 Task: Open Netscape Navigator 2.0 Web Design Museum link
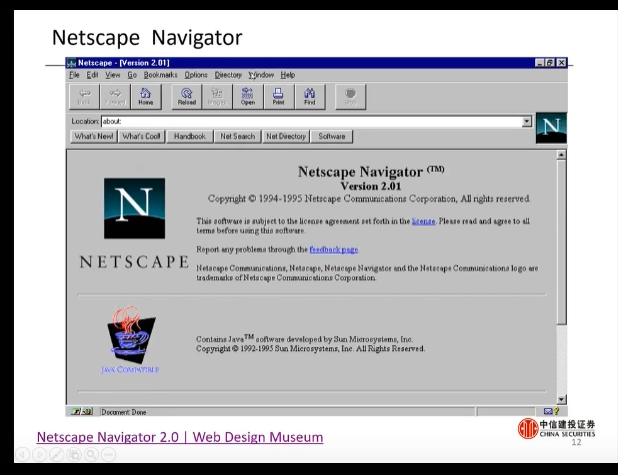tap(180, 437)
